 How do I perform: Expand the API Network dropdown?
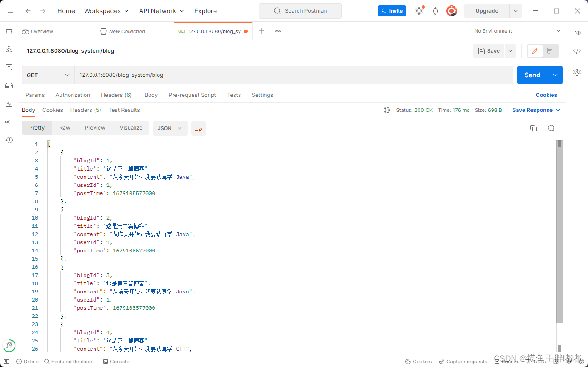[161, 11]
